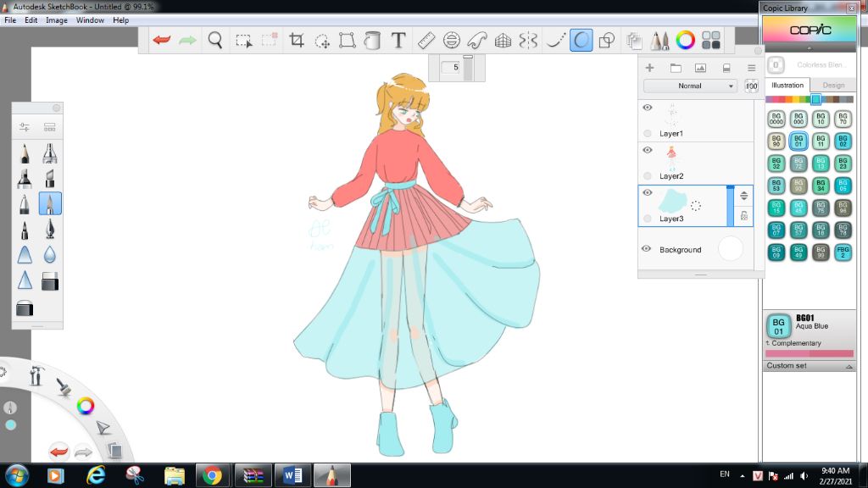The height and width of the screenshot is (488, 868).
Task: Select Copic swatch FBG2
Action: pyautogui.click(x=843, y=252)
